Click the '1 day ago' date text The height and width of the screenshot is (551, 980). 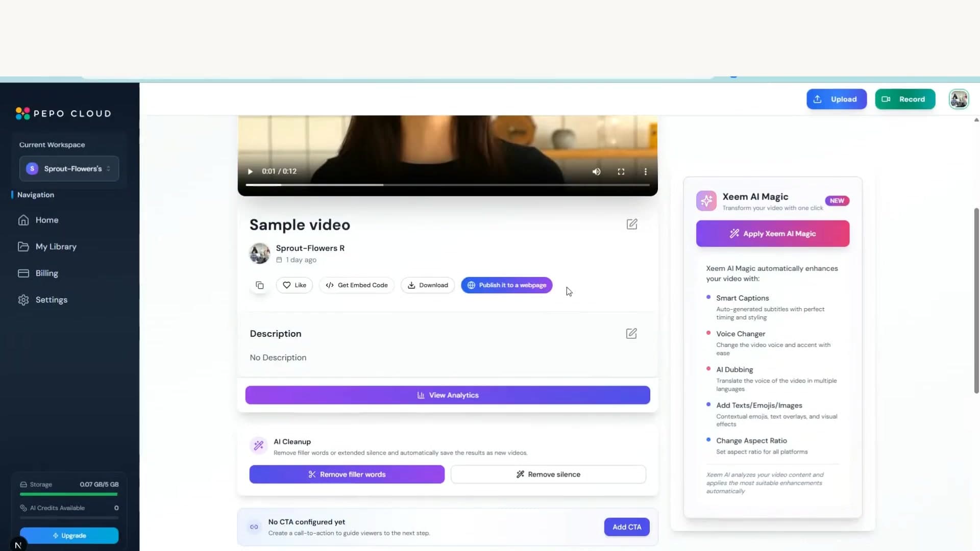301,260
